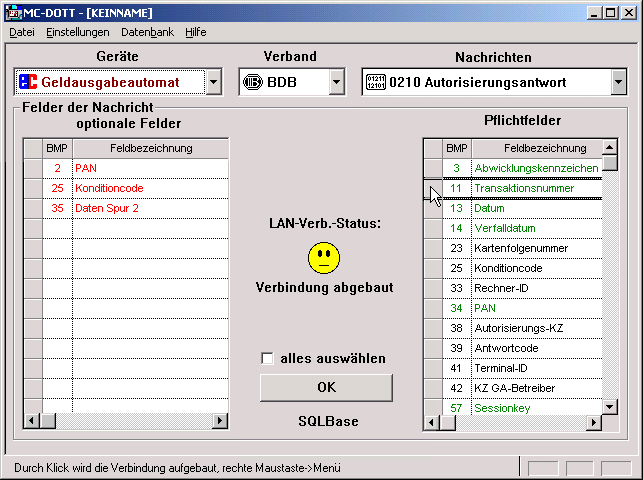Click 'Verfalldatum' in Pflichtfelder
The height and width of the screenshot is (480, 643).
pyautogui.click(x=505, y=229)
